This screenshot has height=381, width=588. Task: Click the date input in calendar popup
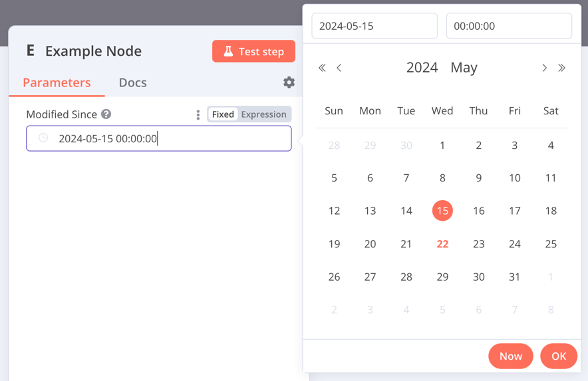pos(374,26)
